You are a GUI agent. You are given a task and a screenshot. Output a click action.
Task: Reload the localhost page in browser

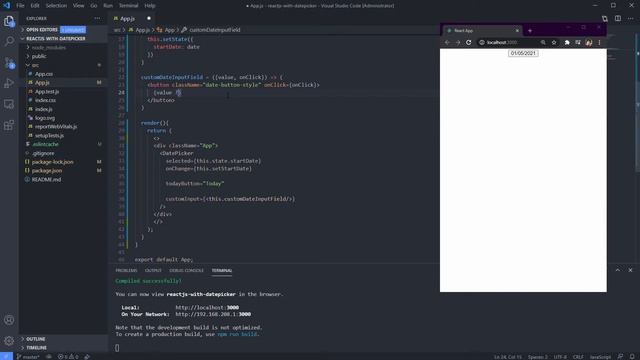(x=469, y=42)
